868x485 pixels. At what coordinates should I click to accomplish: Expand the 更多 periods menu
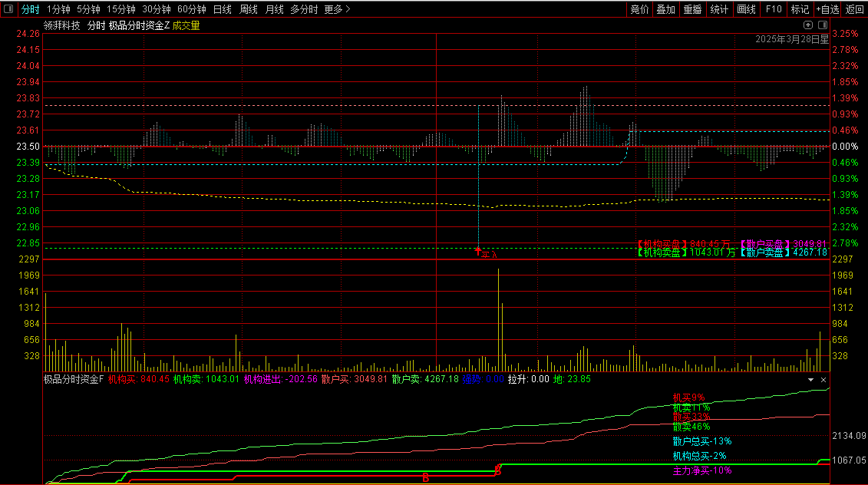[x=337, y=9]
